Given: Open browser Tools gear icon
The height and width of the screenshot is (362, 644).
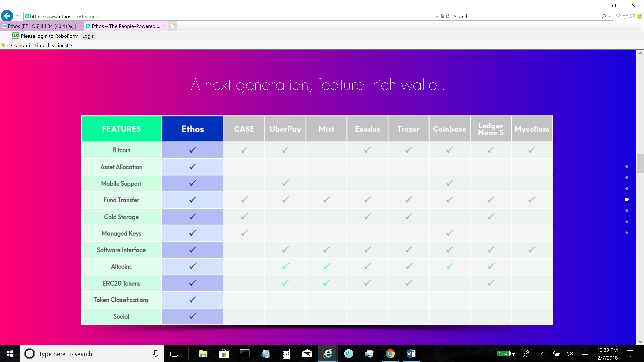Looking at the screenshot, I should pos(632,16).
